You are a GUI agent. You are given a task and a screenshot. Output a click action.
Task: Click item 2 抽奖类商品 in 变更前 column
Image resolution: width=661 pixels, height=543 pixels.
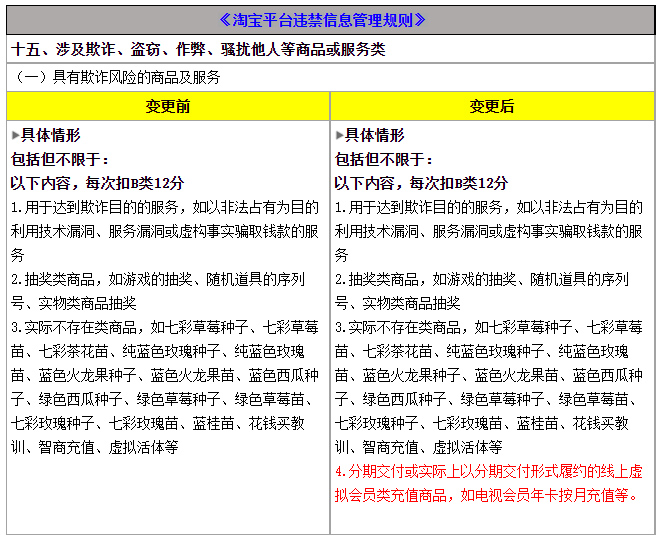pyautogui.click(x=158, y=291)
